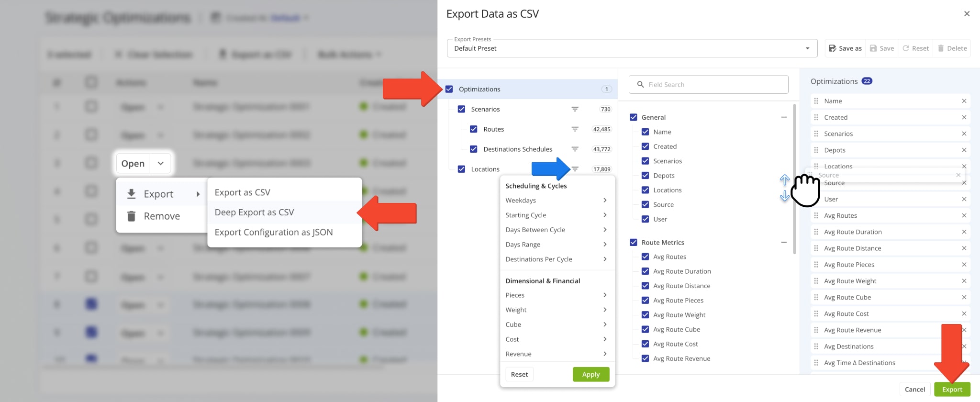Remove Avg Route Weight via X icon
Viewport: 980px width, 402px height.
pyautogui.click(x=964, y=281)
